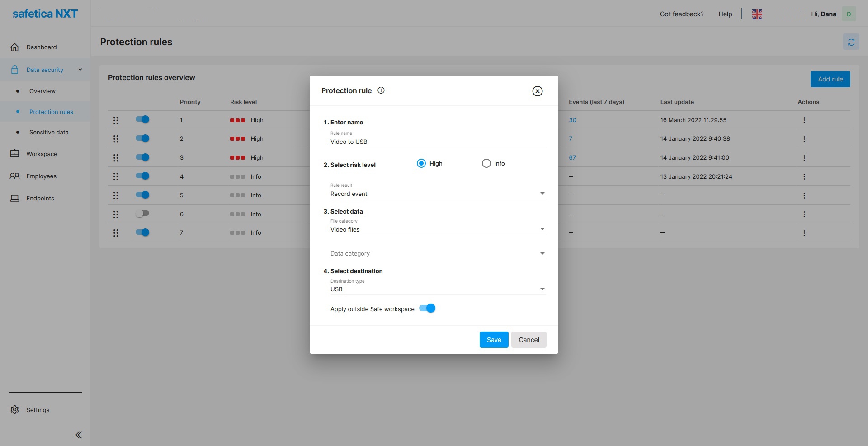The image size is (868, 446).
Task: Click the refresh icon on Protection rules page
Action: (851, 42)
